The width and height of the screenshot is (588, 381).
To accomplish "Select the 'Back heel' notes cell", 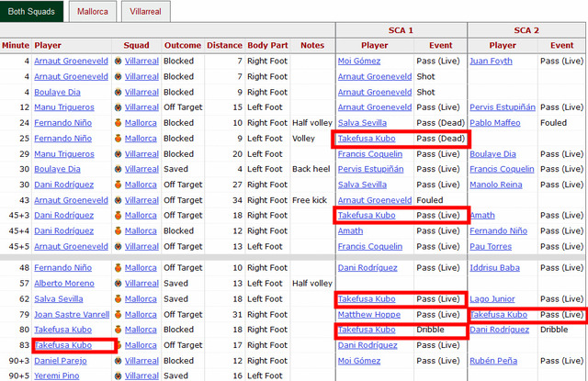I will (311, 169).
